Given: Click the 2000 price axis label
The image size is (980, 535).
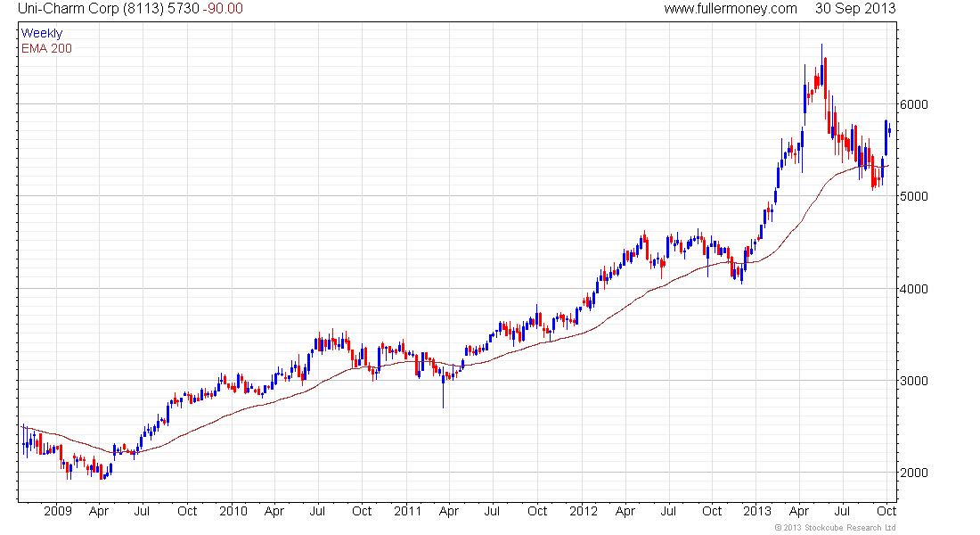Looking at the screenshot, I should pyautogui.click(x=914, y=473).
